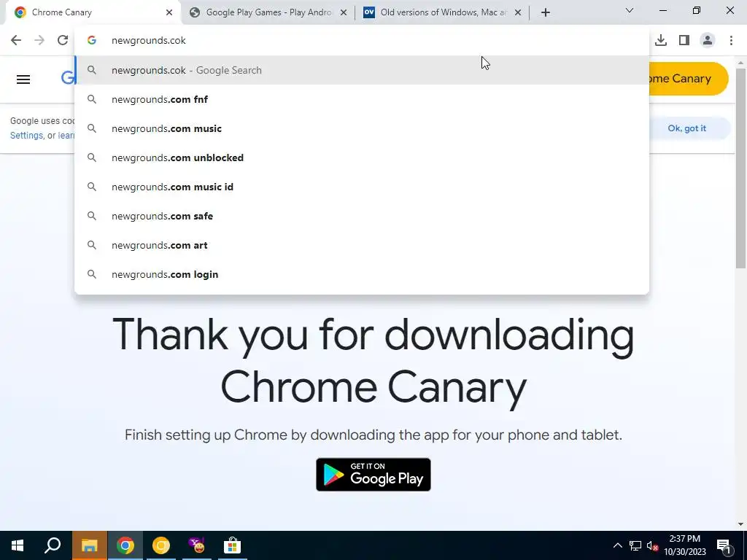747x560 pixels.
Task: Open the Windows Start menu
Action: coord(18,545)
